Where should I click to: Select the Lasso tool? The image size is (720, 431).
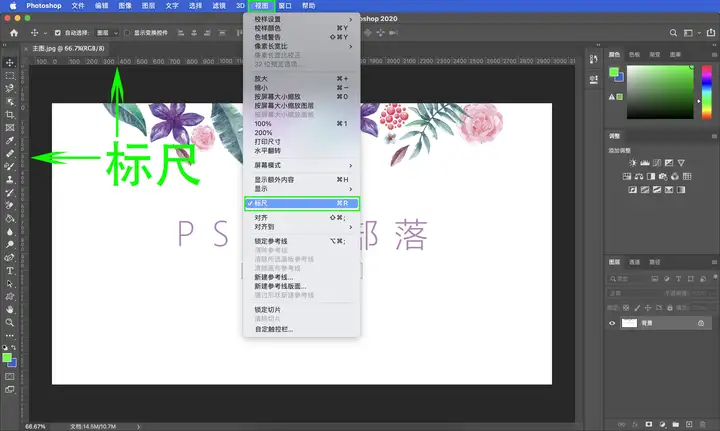point(10,88)
